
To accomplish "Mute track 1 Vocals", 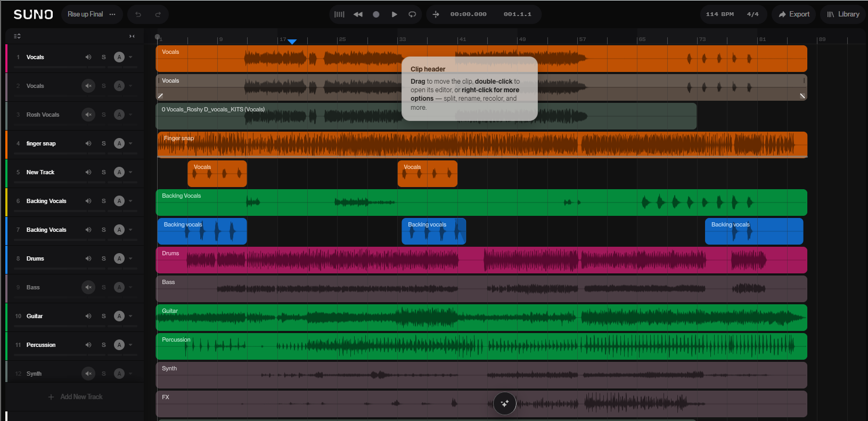I will click(x=88, y=57).
